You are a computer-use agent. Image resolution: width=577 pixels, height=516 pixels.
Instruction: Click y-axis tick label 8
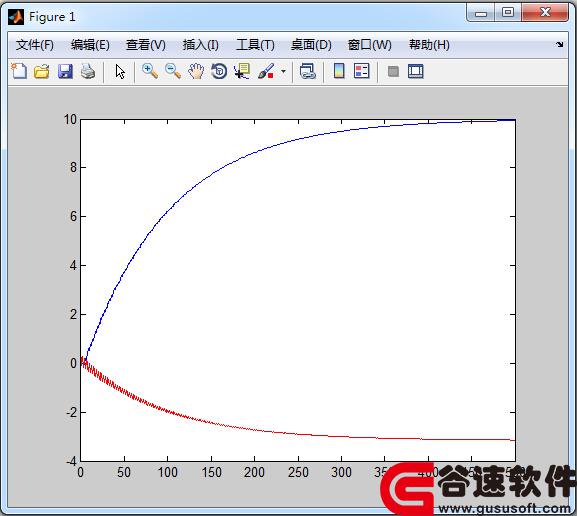[74, 167]
